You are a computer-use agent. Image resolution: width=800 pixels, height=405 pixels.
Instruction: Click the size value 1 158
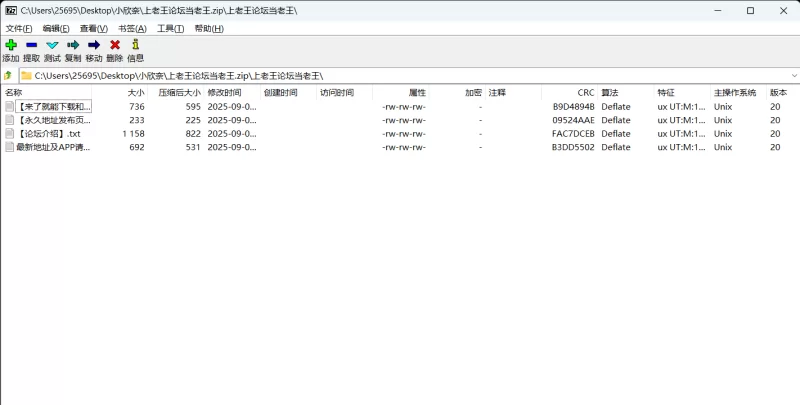coord(133,134)
